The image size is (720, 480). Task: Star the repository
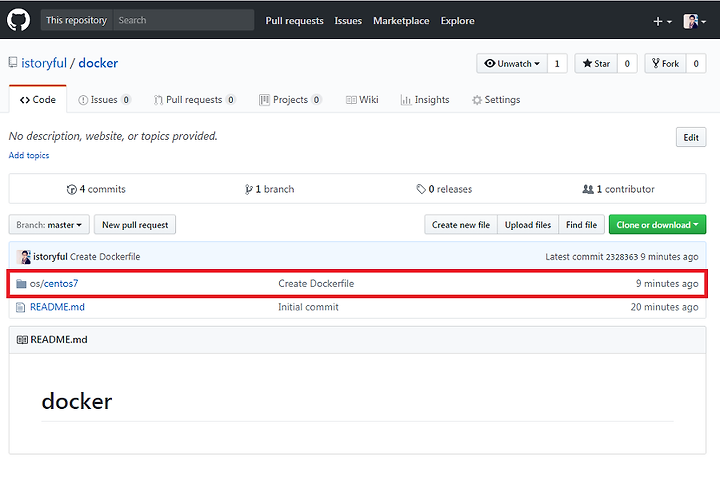tap(596, 63)
